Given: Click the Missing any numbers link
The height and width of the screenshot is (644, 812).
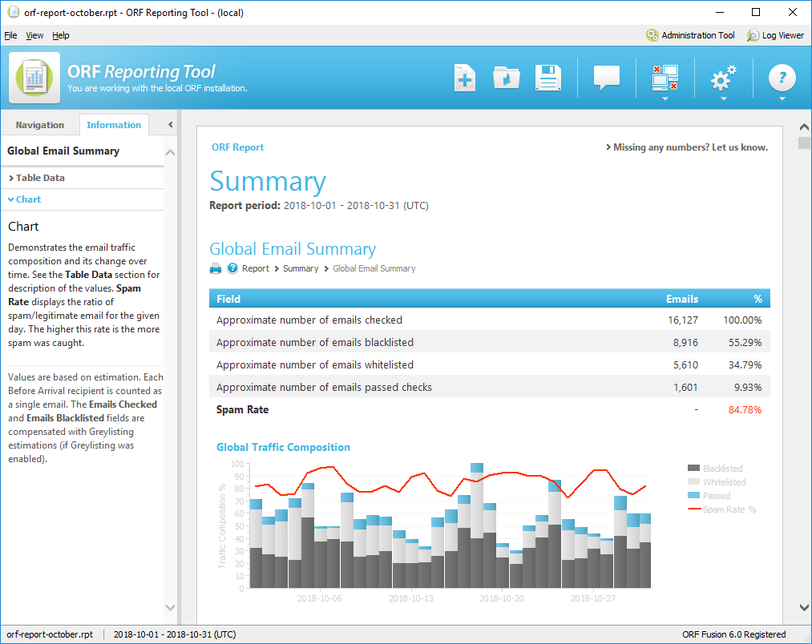Looking at the screenshot, I should (686, 147).
